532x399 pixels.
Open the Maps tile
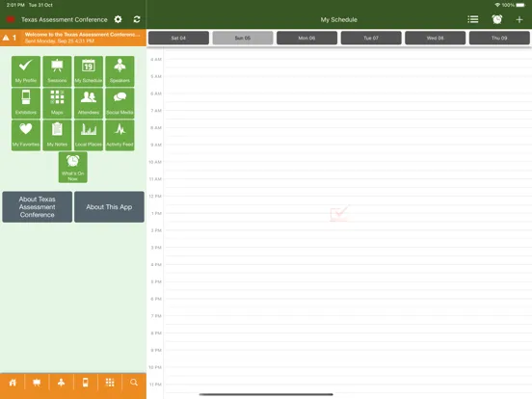pos(57,103)
